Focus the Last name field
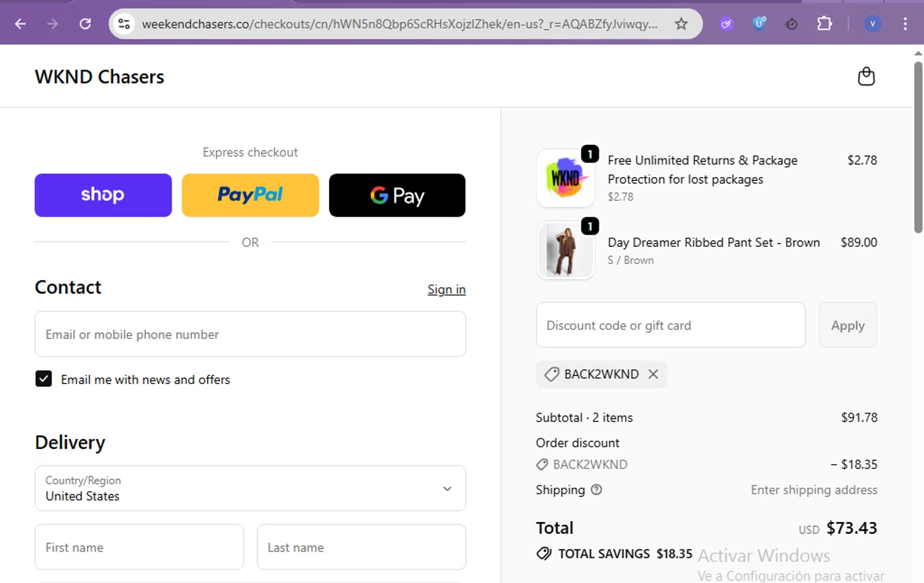The height and width of the screenshot is (583, 924). (x=361, y=547)
